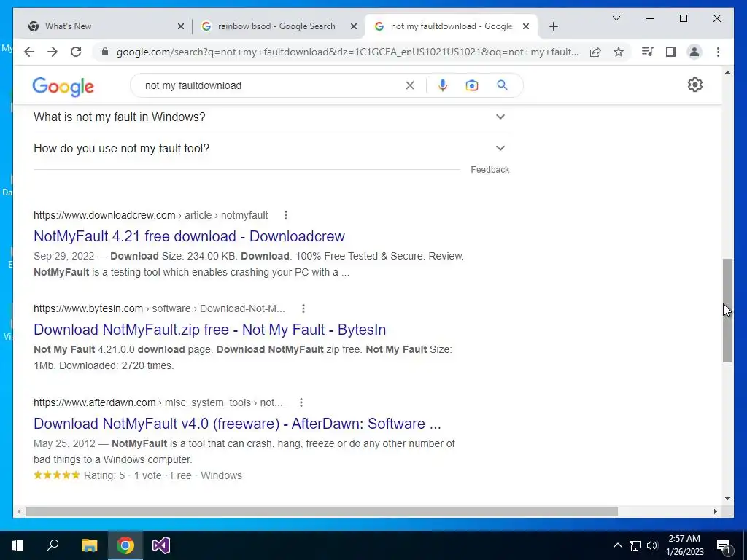The height and width of the screenshot is (560, 747).
Task: Open NotMyFault 4.21 free download link
Action: click(x=189, y=236)
